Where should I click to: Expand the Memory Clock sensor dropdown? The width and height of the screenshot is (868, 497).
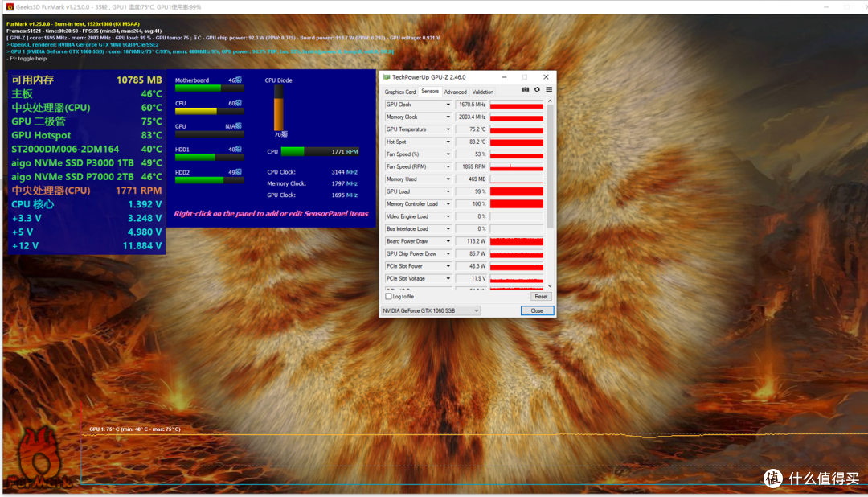click(x=448, y=117)
